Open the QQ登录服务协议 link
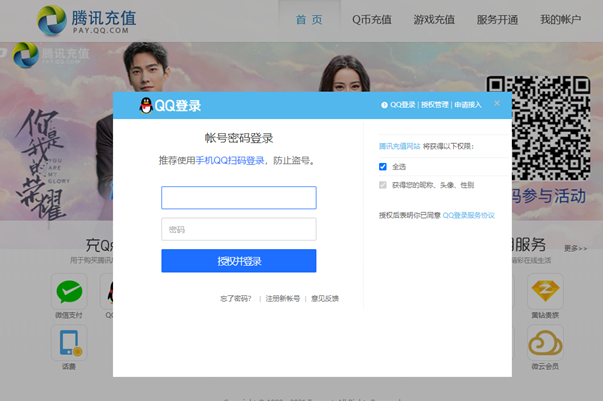Screen dimensions: 603x401 [468, 215]
